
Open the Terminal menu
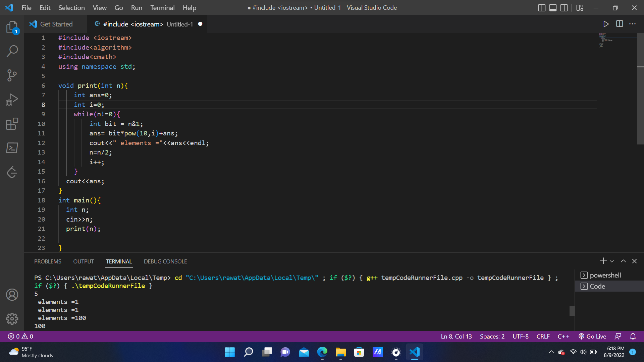point(162,8)
